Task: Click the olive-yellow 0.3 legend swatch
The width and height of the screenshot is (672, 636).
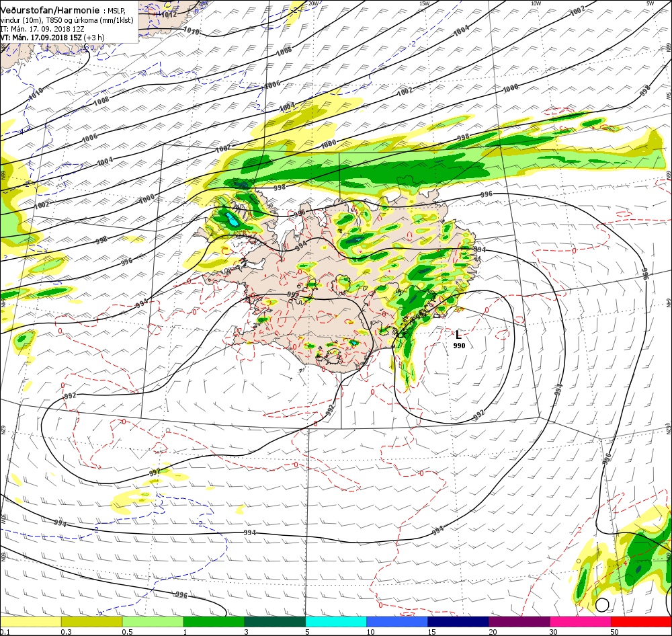Action: [x=91, y=622]
